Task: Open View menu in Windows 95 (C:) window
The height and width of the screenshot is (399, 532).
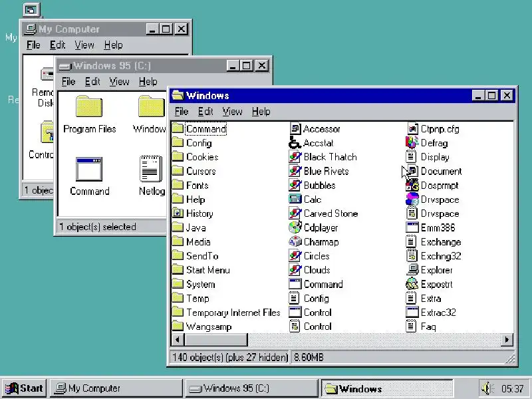Action: [119, 82]
